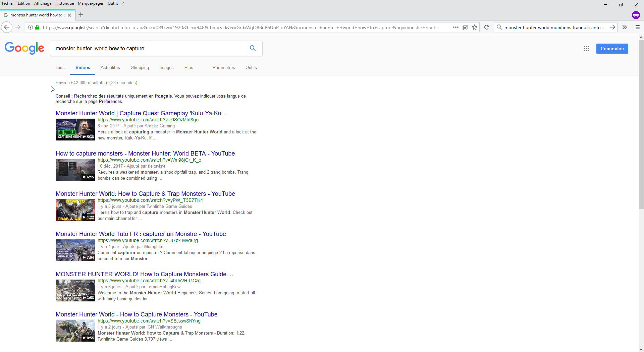644x352 pixels.
Task: Click the Mini-Tuto 7:04 thumbnail
Action: point(75,250)
